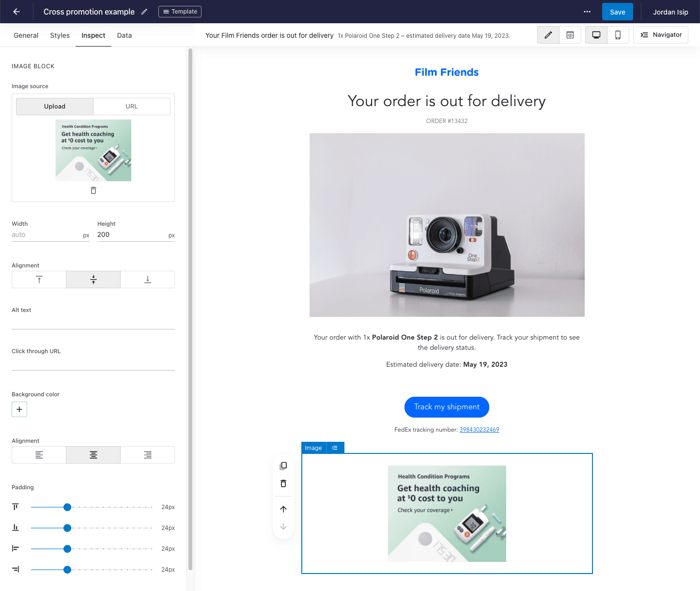Select health coaching image in email
The width and height of the screenshot is (700, 591).
pos(447,513)
